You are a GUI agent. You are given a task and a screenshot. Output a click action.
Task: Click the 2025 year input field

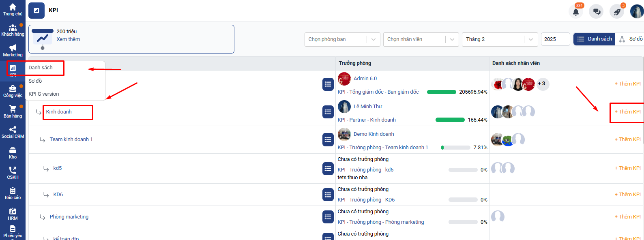[x=555, y=39]
